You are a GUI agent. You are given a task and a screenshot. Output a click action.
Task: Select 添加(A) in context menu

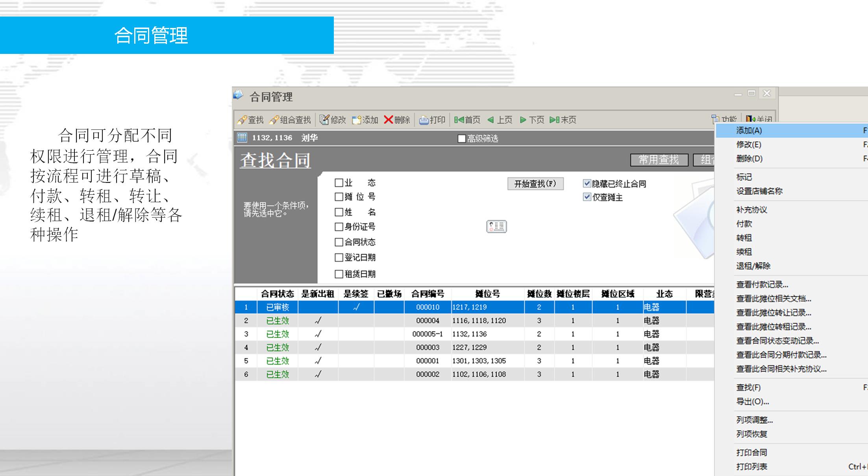coord(749,131)
